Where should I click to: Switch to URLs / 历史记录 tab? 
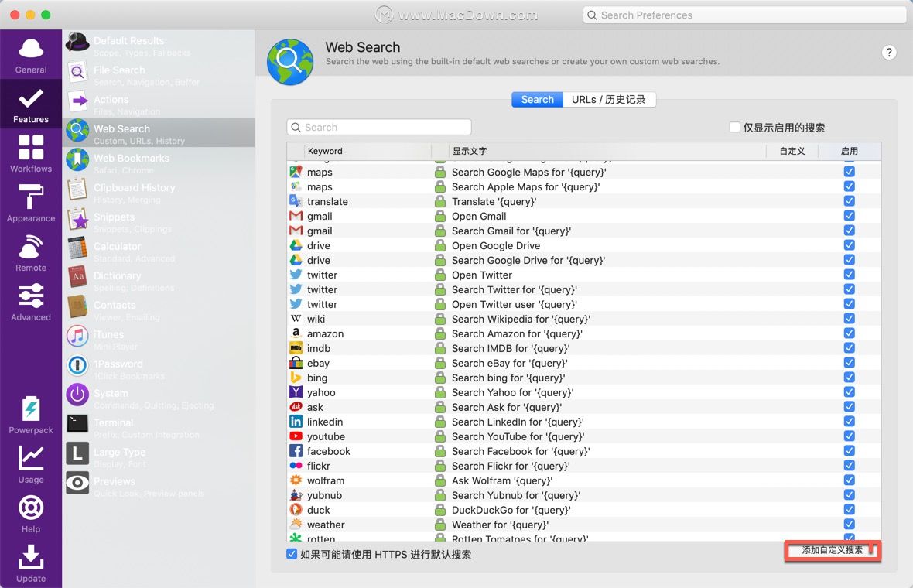(x=608, y=100)
